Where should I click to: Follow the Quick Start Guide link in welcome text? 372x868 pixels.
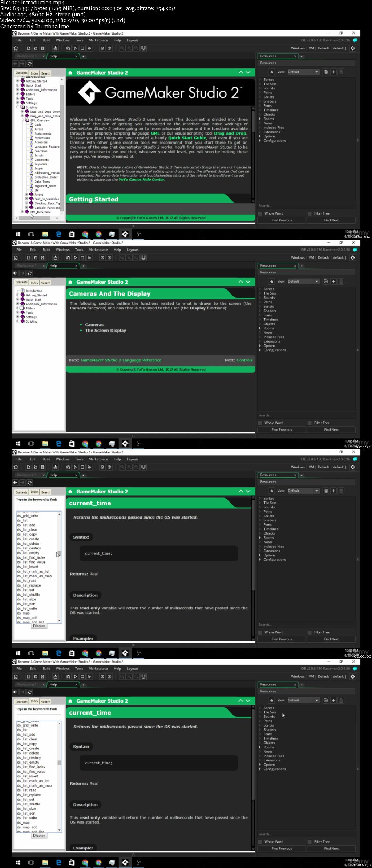[187, 138]
